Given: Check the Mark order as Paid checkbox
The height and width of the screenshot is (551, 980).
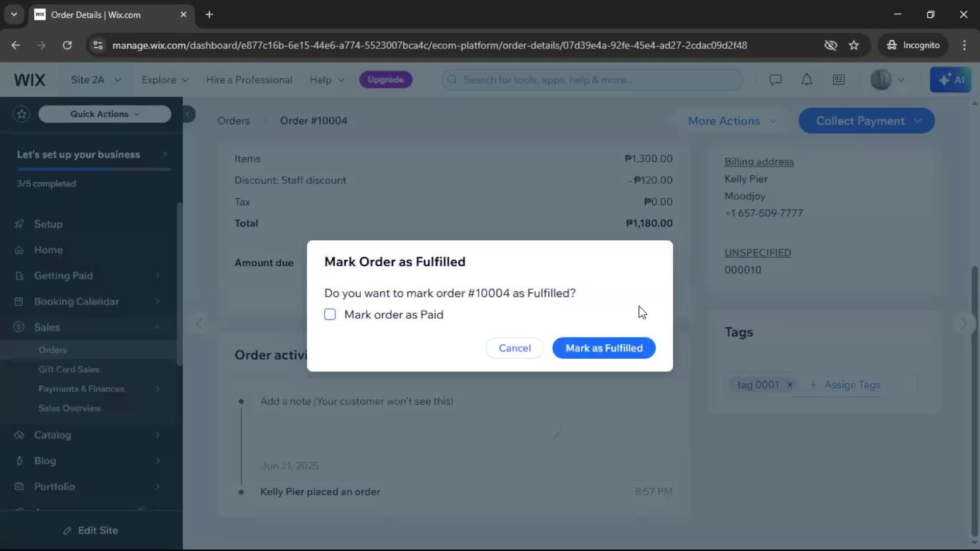Looking at the screenshot, I should pos(330,314).
